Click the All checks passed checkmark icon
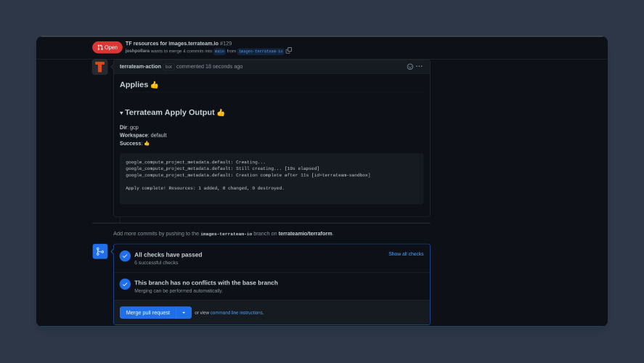The image size is (644, 363). (125, 256)
